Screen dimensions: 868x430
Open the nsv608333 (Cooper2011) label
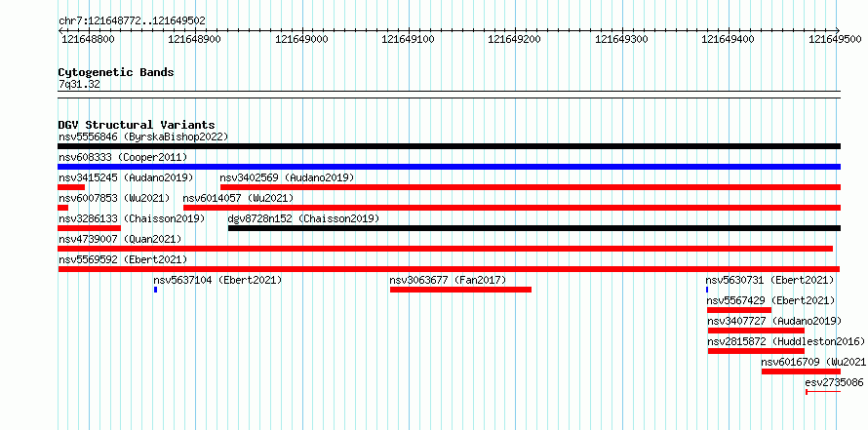point(123,158)
